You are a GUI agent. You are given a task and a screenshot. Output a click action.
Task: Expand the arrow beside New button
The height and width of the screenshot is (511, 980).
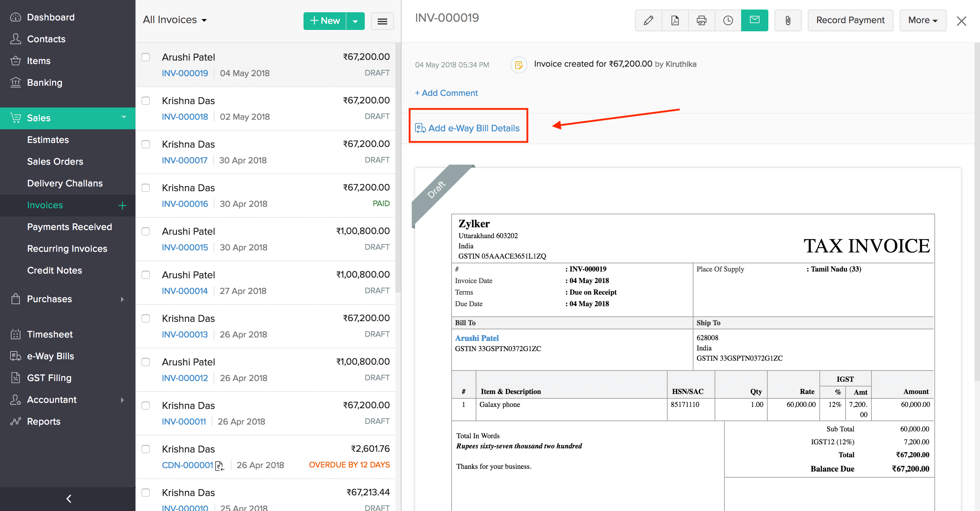click(x=355, y=21)
